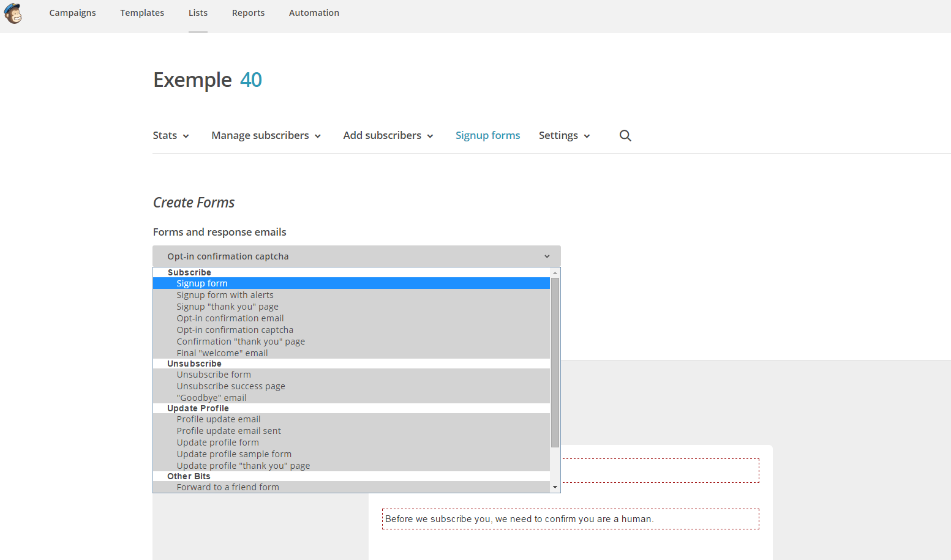Click the subscriber count 40
Viewport: 951px width, 560px height.
[251, 80]
